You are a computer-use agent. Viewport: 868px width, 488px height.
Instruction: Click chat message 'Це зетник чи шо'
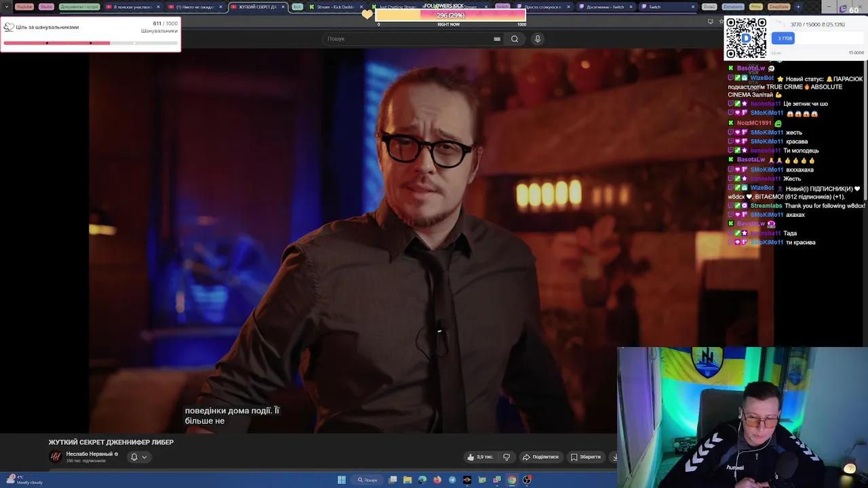point(806,104)
